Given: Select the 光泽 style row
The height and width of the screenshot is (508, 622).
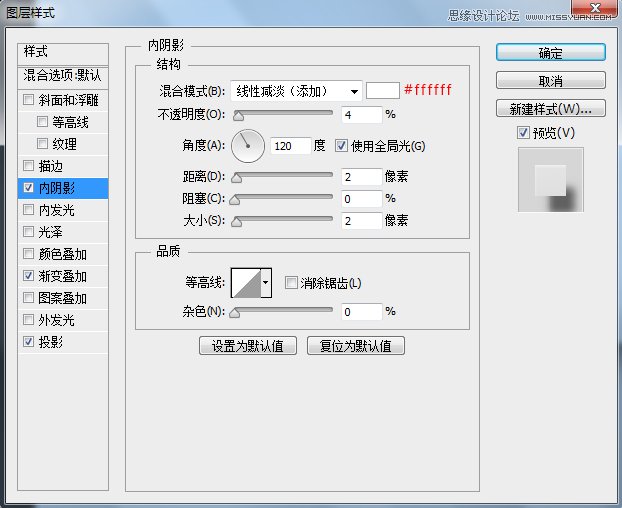Looking at the screenshot, I should click(x=63, y=232).
